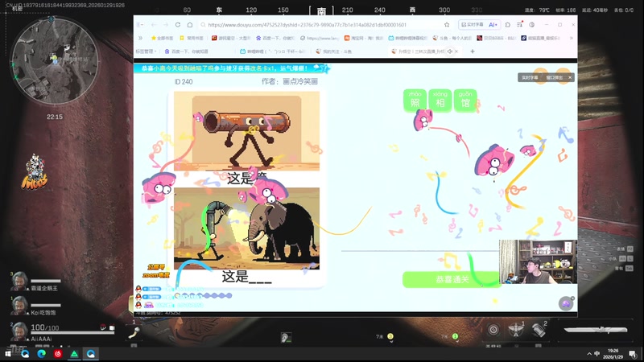644x362 pixels.
Task: Click the douyu.com address bar
Action: (320, 25)
